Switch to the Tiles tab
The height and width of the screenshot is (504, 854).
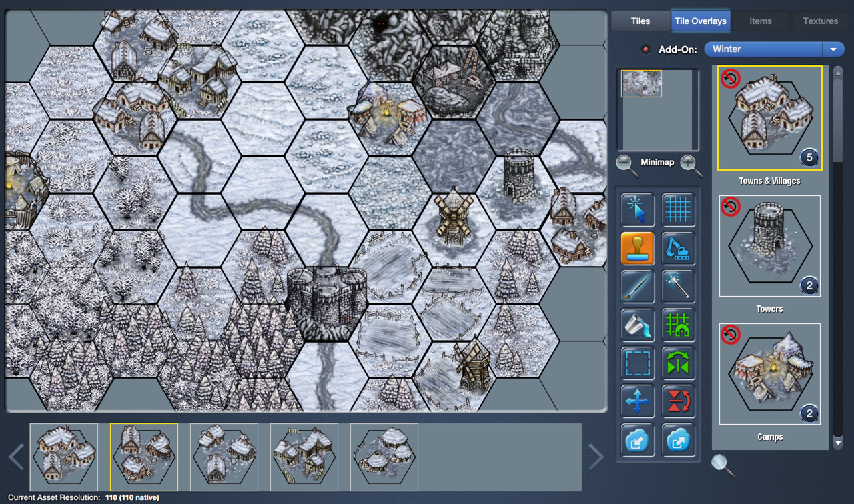(x=640, y=21)
